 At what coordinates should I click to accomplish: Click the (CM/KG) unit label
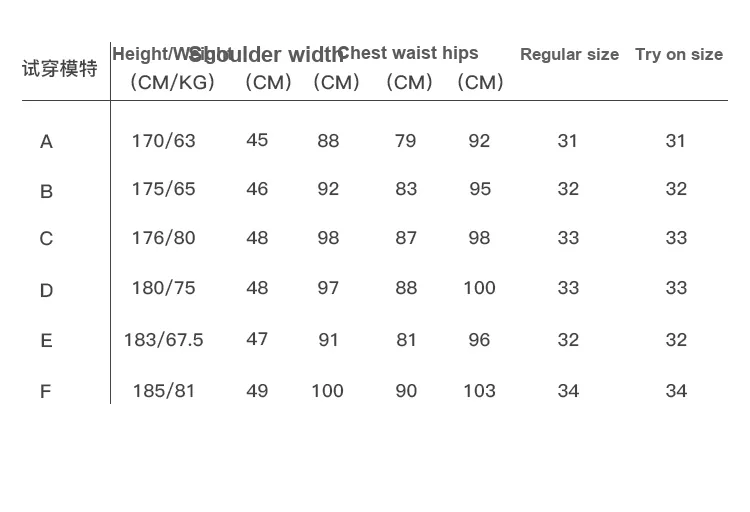[x=172, y=82]
